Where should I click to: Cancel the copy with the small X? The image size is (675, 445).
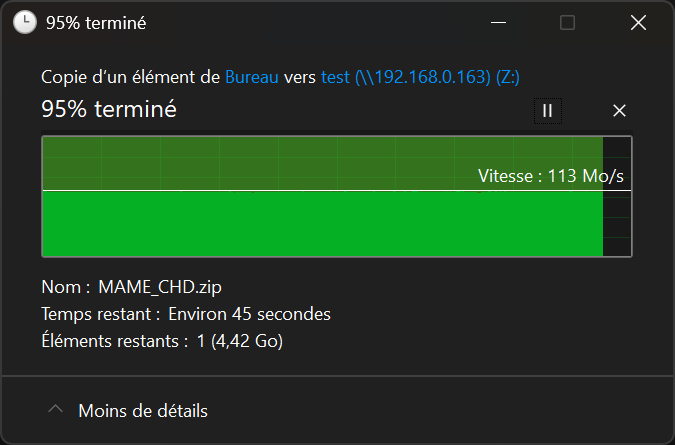[619, 111]
